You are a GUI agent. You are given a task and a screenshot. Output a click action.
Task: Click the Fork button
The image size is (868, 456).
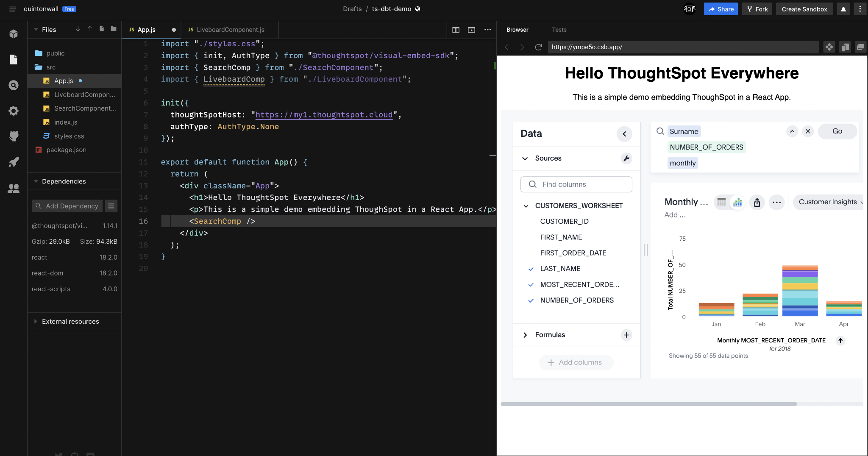click(x=757, y=9)
